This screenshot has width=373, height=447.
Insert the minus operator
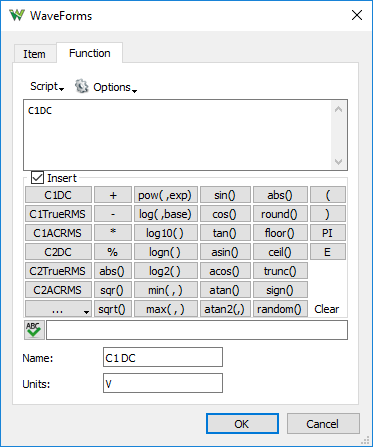113,214
